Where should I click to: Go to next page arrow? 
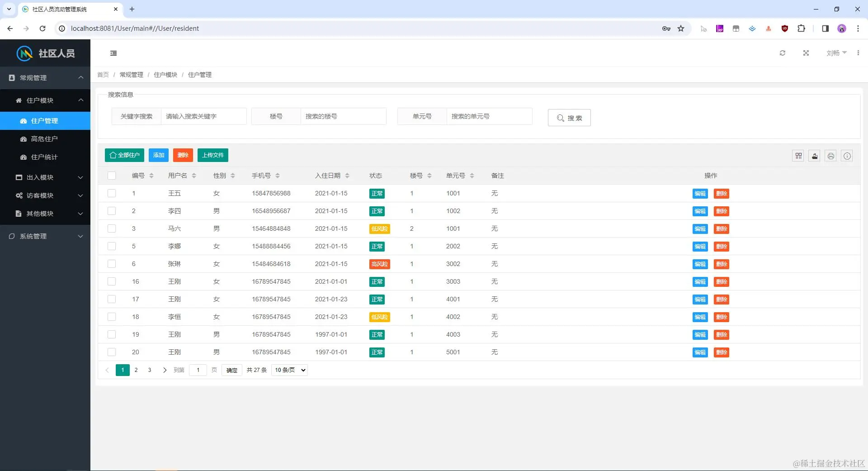point(165,370)
